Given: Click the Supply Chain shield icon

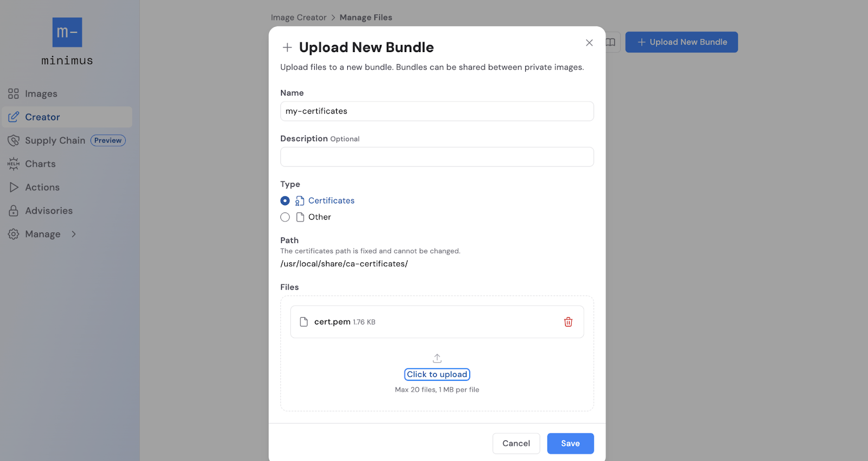Looking at the screenshot, I should pyautogui.click(x=14, y=140).
